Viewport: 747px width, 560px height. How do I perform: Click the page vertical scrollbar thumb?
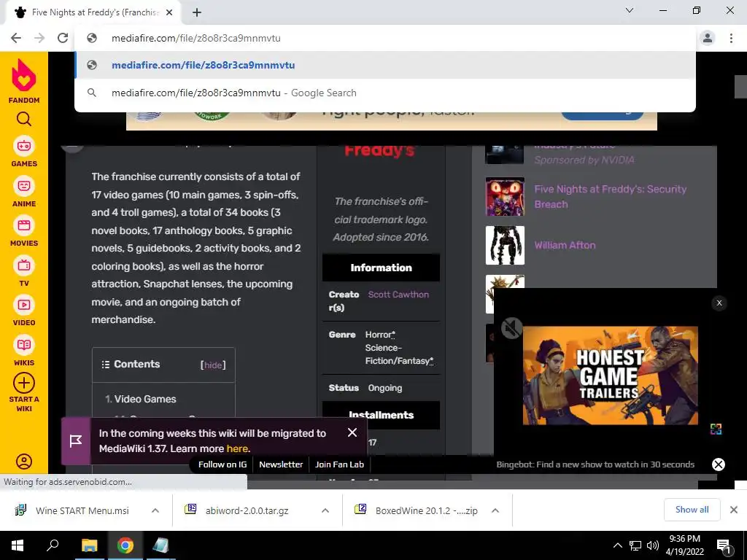coord(740,86)
